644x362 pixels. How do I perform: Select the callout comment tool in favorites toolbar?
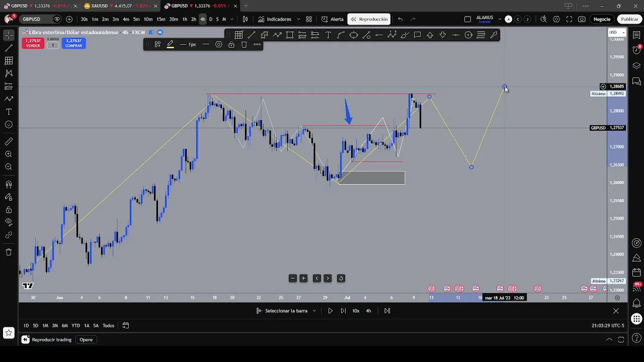(417, 35)
